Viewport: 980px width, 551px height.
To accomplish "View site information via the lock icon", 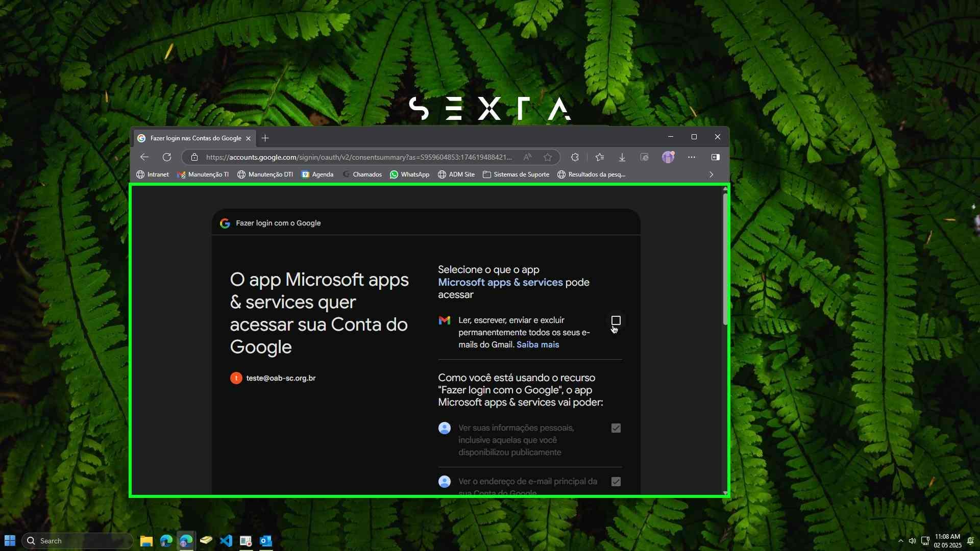I will coord(194,157).
